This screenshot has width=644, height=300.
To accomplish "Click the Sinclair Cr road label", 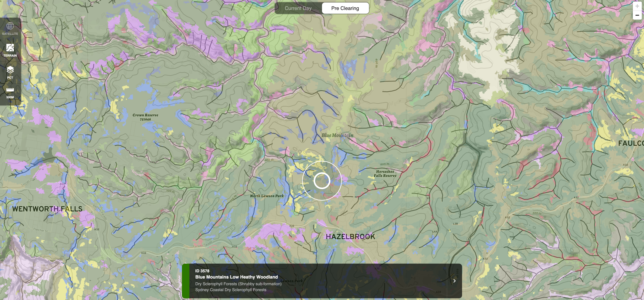I will click(x=26, y=182).
